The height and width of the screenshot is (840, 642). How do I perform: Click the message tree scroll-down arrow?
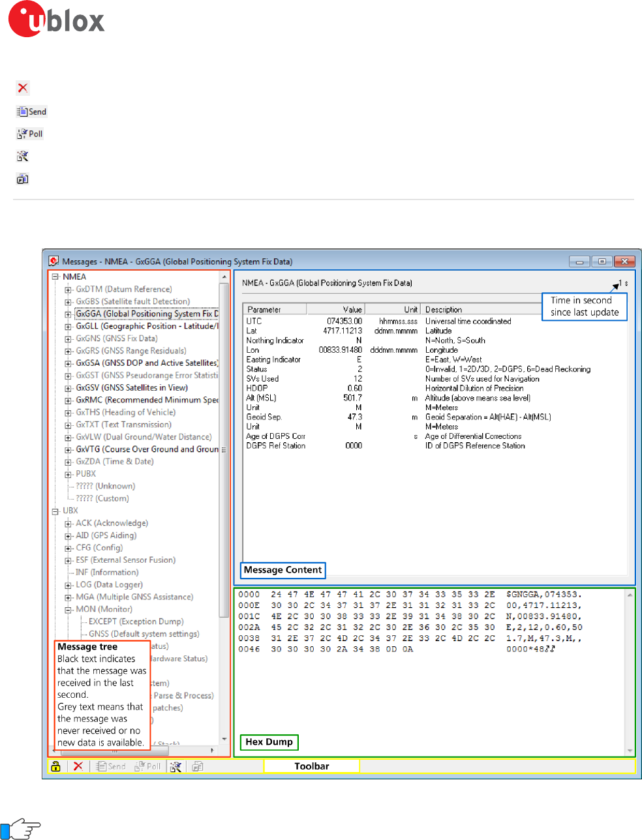(224, 740)
